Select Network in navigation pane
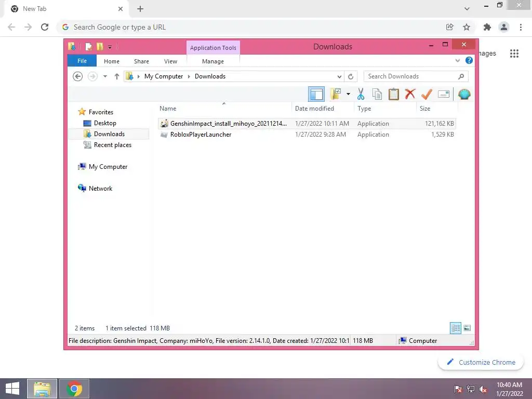Screen dimensions: 532x399 coord(100,188)
